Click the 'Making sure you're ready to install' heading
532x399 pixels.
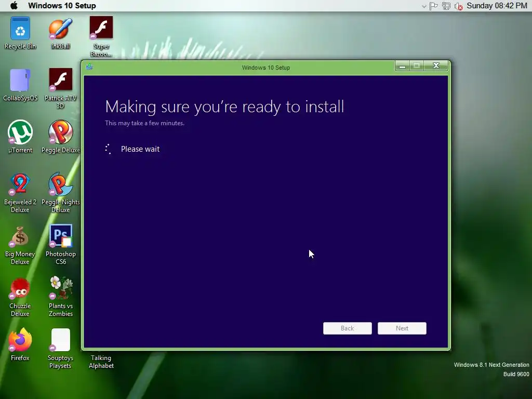pos(224,107)
